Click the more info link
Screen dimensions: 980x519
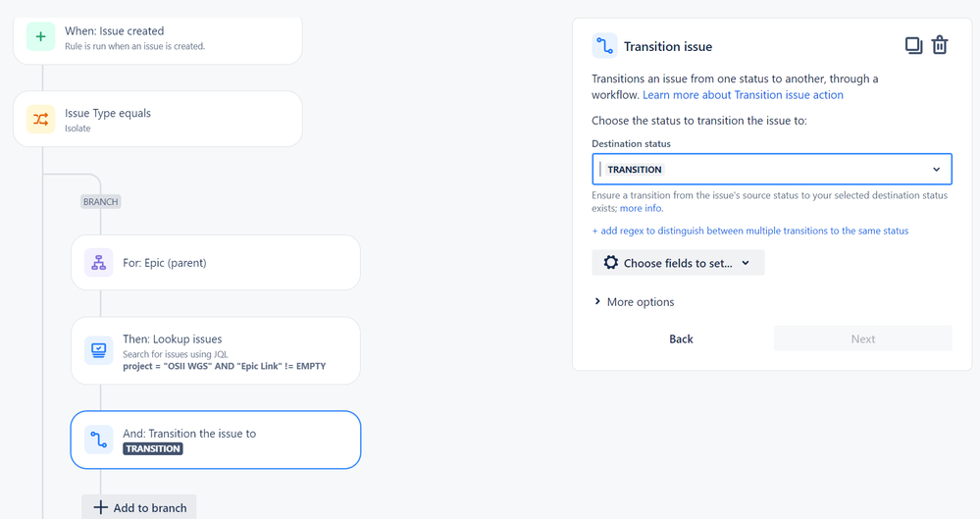(642, 208)
